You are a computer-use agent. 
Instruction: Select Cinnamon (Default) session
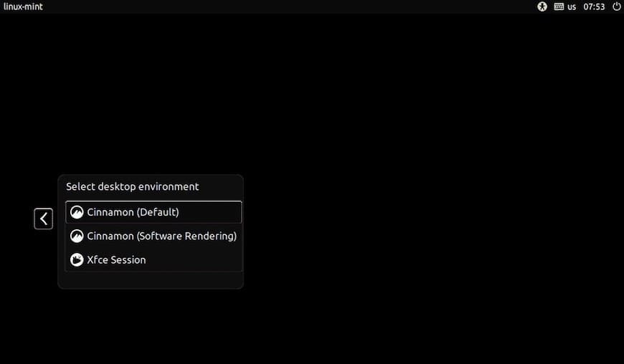pos(153,212)
